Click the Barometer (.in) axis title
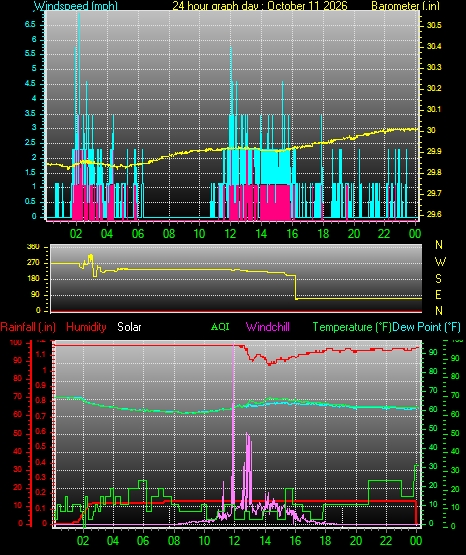Image resolution: width=466 pixels, height=555 pixels. pyautogui.click(x=405, y=6)
